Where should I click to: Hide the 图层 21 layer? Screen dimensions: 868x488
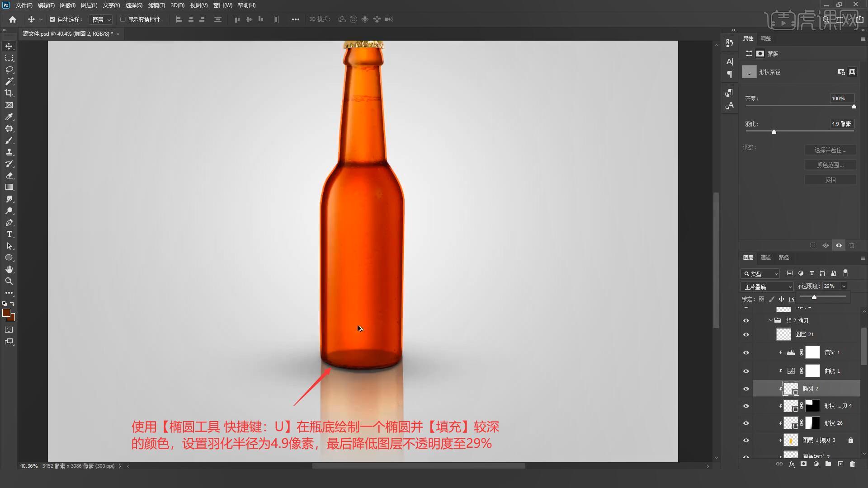point(746,335)
